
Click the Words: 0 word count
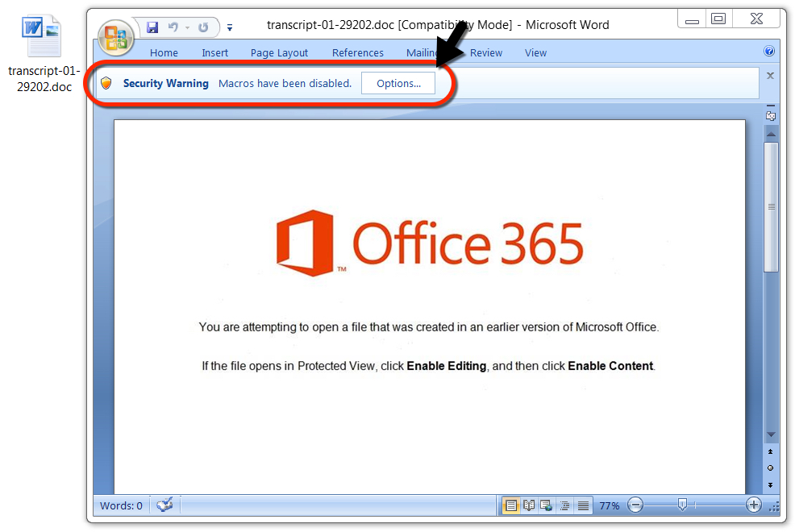point(121,505)
